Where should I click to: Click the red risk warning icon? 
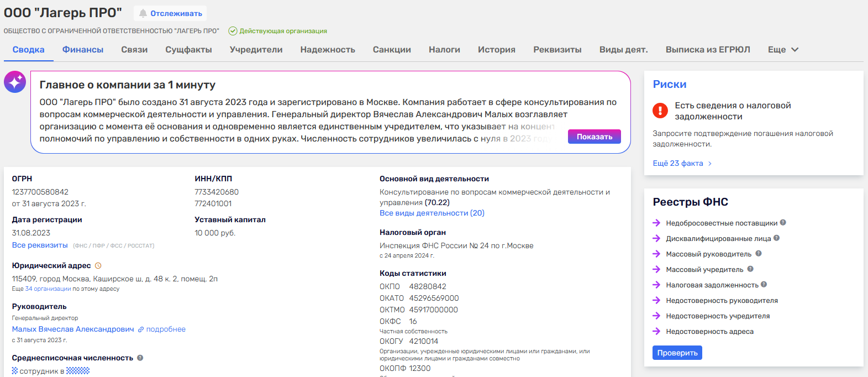point(660,111)
